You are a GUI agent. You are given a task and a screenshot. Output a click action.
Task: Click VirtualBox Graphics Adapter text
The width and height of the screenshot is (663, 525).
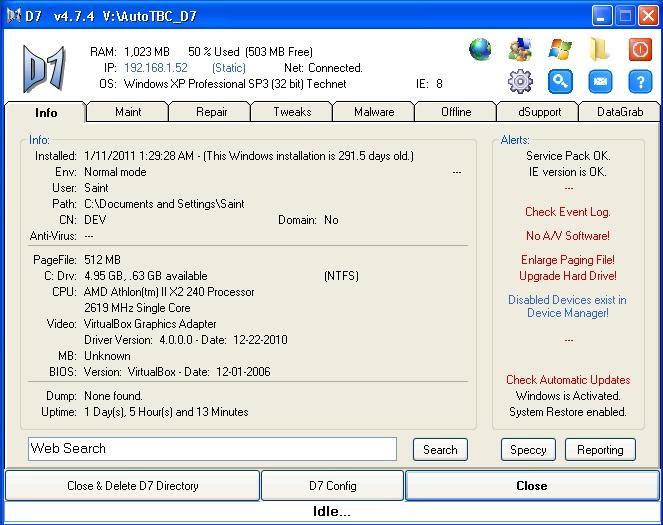[x=150, y=324]
